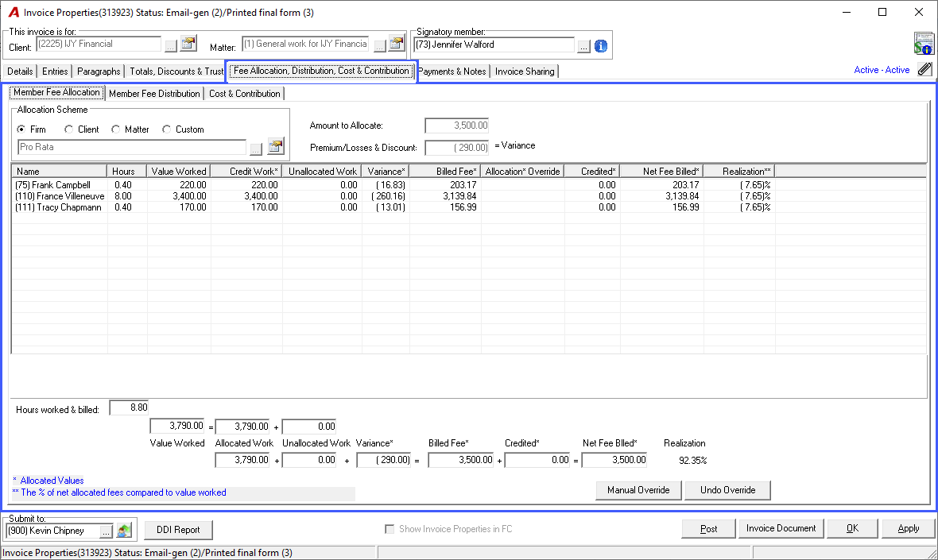The width and height of the screenshot is (938, 560).
Task: Toggle Show Invoice Properties in FC checkbox
Action: click(x=390, y=529)
